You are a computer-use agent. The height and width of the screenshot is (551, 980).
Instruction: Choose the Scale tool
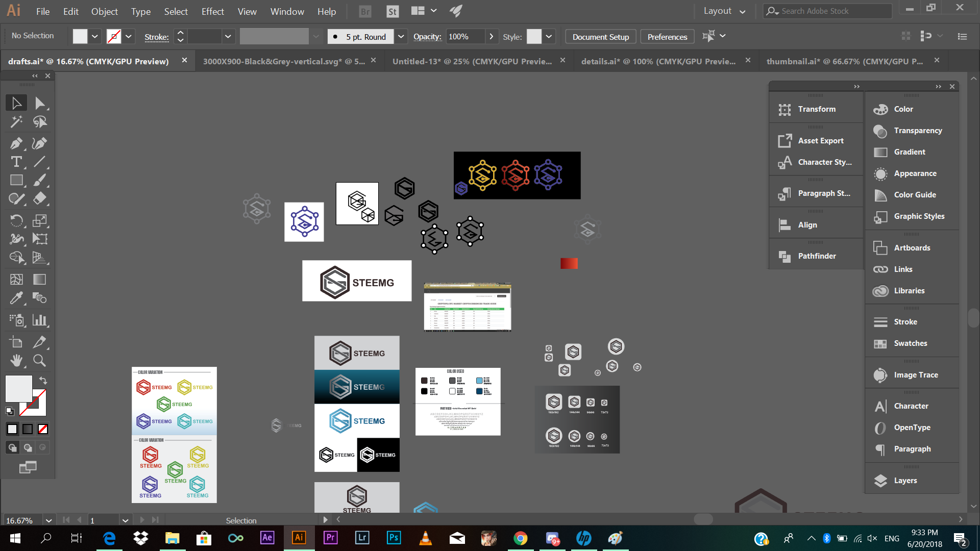point(40,220)
